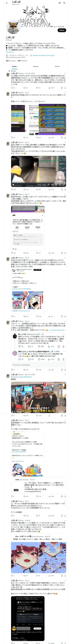Go back using the arrow beside しばしば
The image size is (72, 644).
coord(7,3)
